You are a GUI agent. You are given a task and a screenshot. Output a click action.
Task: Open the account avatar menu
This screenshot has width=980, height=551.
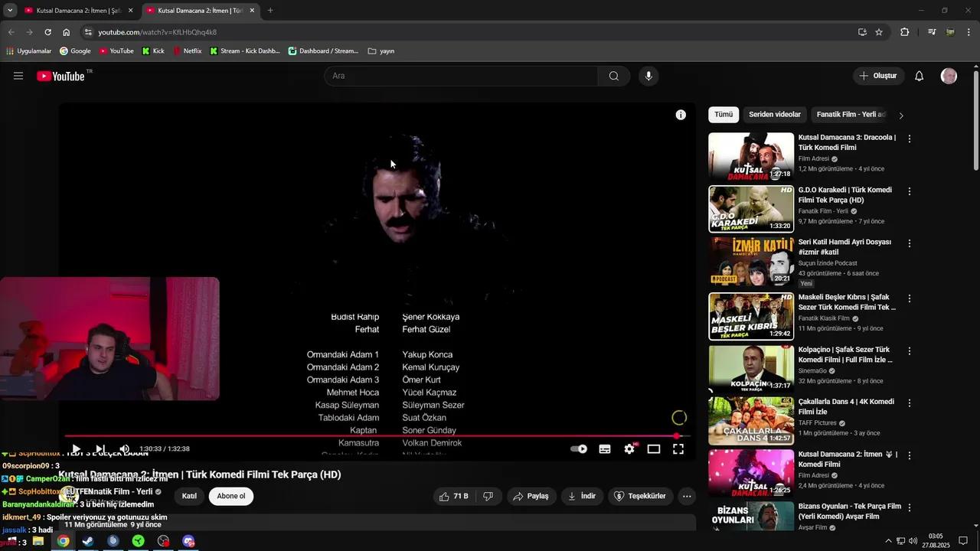click(949, 76)
